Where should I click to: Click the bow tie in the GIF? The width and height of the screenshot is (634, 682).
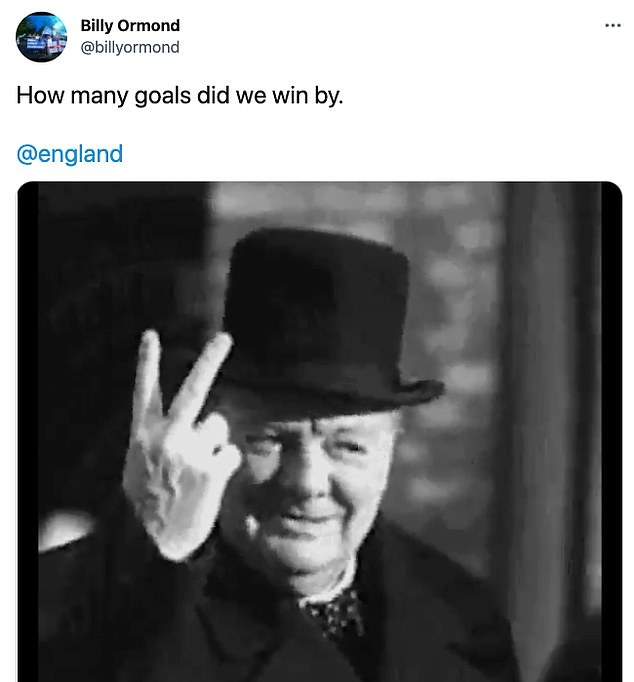336,608
